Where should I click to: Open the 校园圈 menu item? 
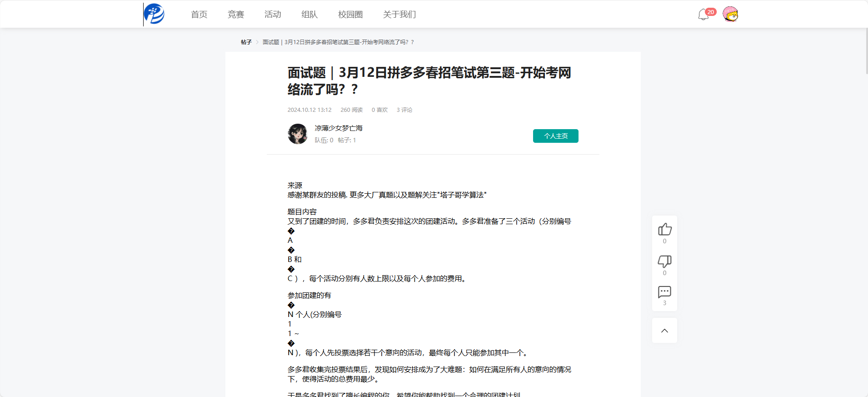(350, 15)
